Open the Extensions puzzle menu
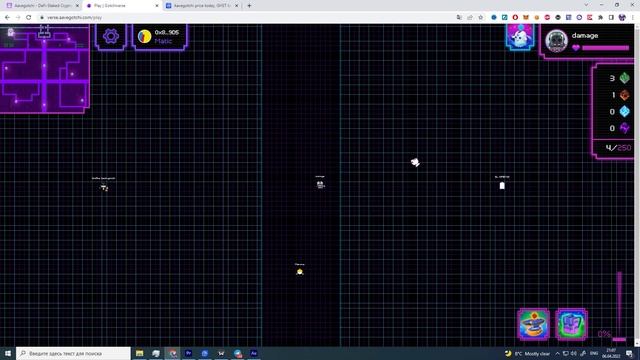The width and height of the screenshot is (640, 360). 600,17
